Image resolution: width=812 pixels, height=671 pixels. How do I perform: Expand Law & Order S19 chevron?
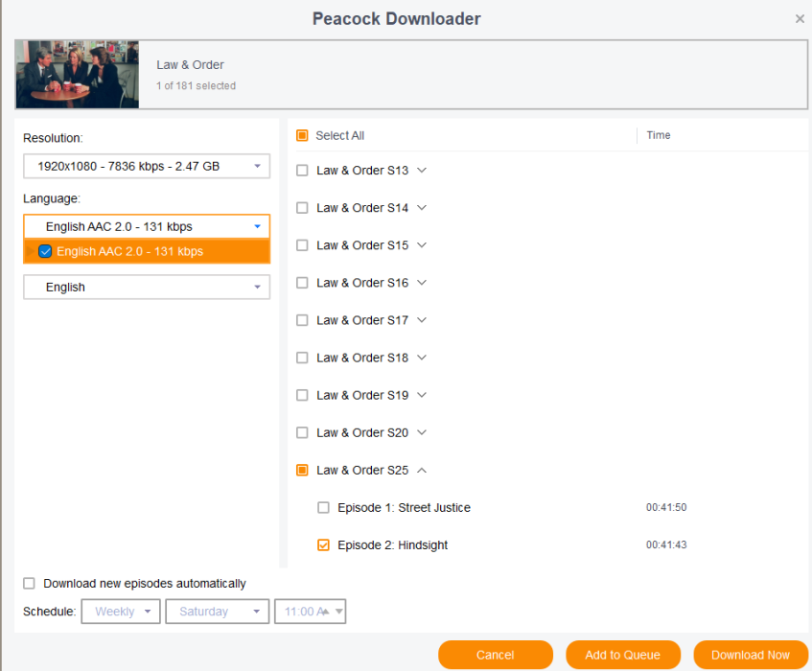click(x=422, y=396)
